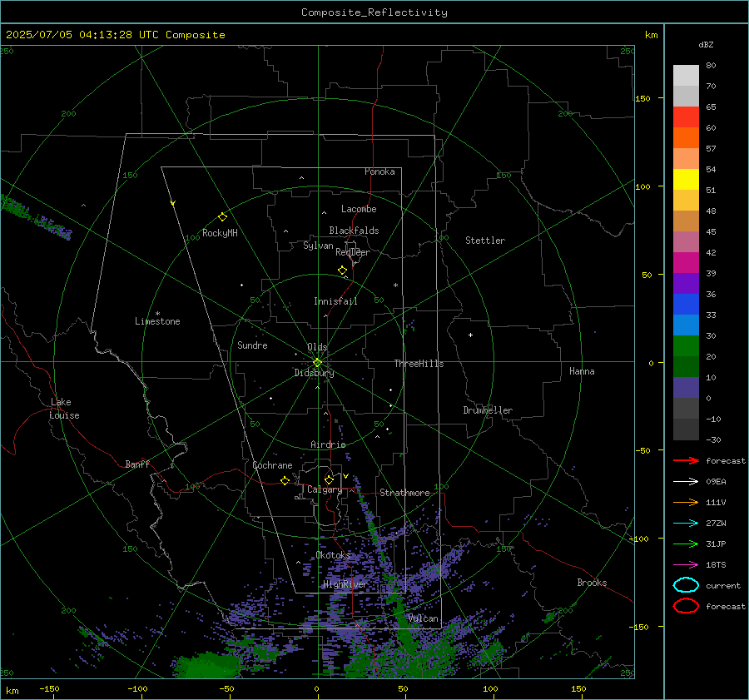Select the green 20–30 dBZ swatch
This screenshot has width=749, height=700.
point(686,346)
